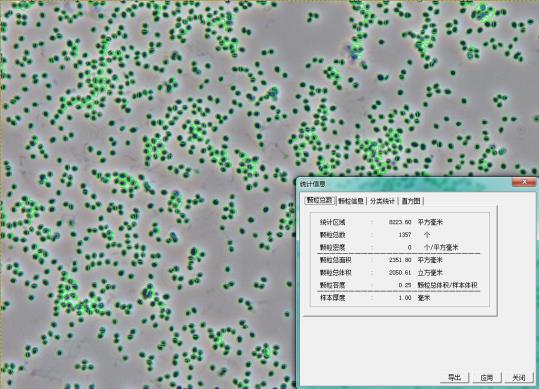
Task: Click the 导出 export button
Action: pyautogui.click(x=454, y=377)
